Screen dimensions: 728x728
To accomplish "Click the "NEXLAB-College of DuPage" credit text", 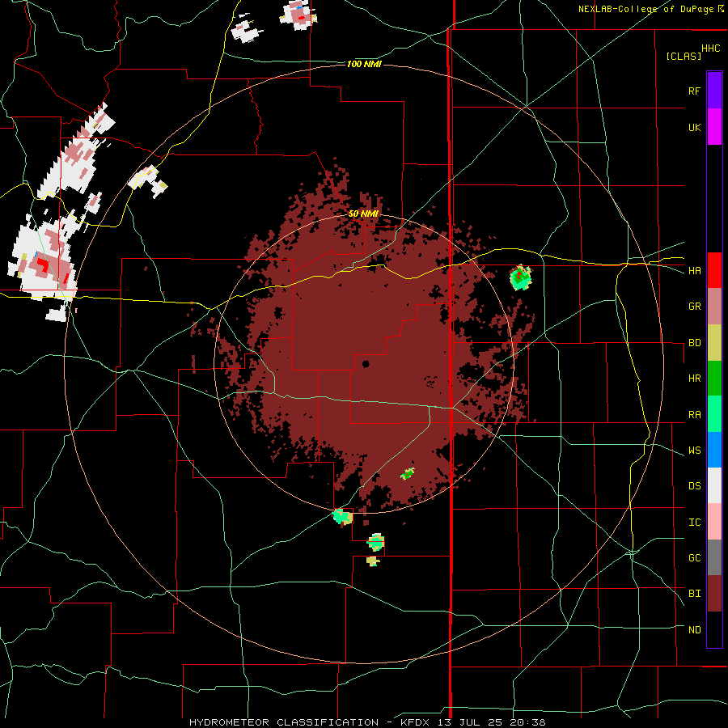I will [648, 9].
